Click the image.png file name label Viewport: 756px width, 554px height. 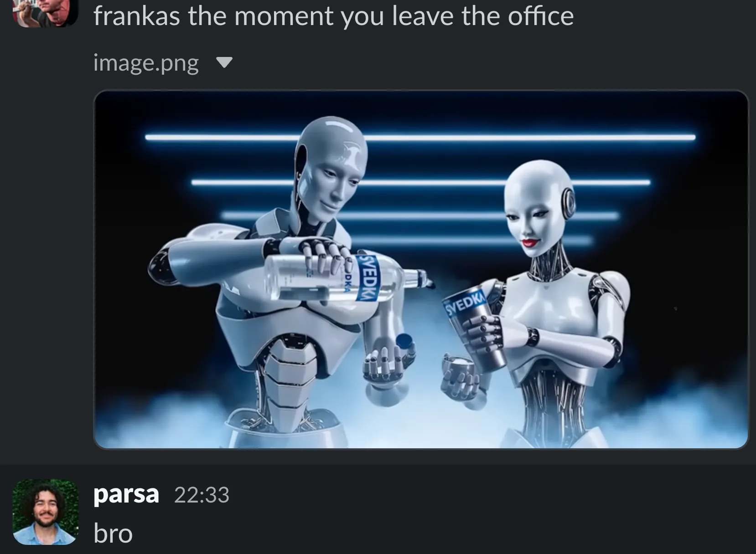(146, 62)
